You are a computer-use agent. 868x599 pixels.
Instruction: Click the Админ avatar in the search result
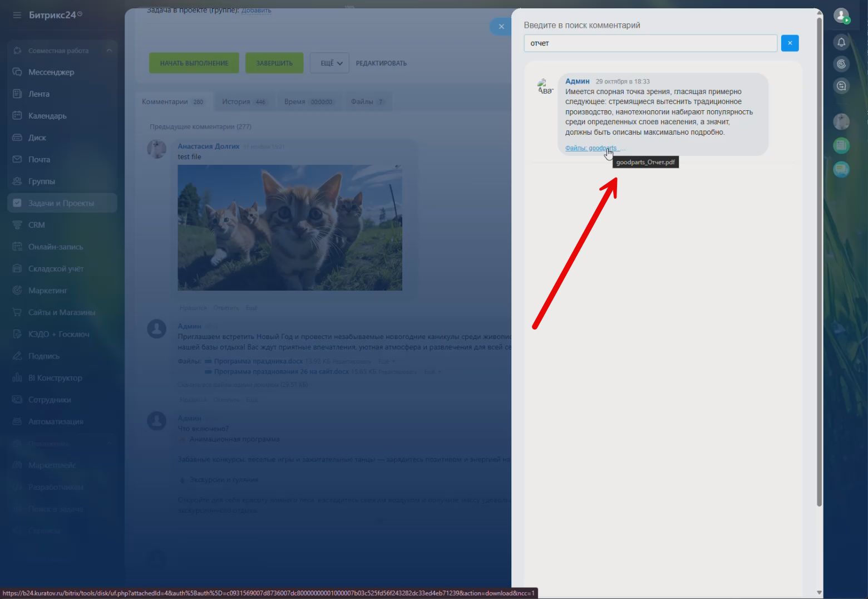coord(545,87)
